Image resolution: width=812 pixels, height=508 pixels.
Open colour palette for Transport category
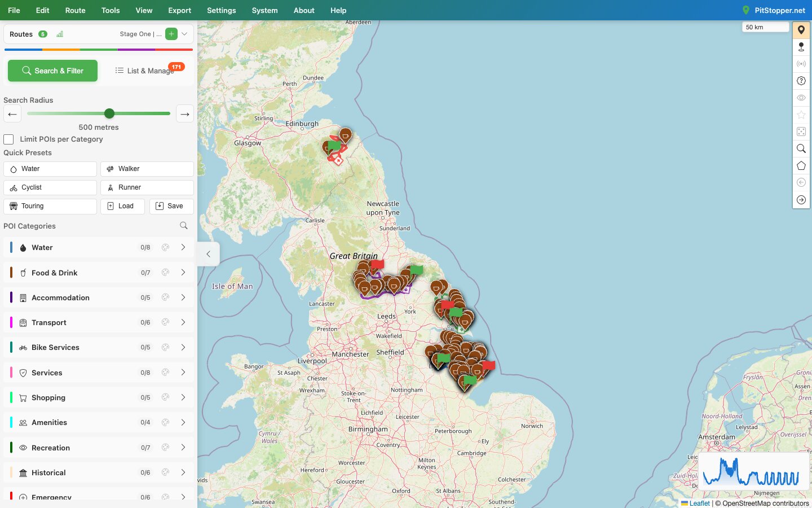(x=165, y=322)
